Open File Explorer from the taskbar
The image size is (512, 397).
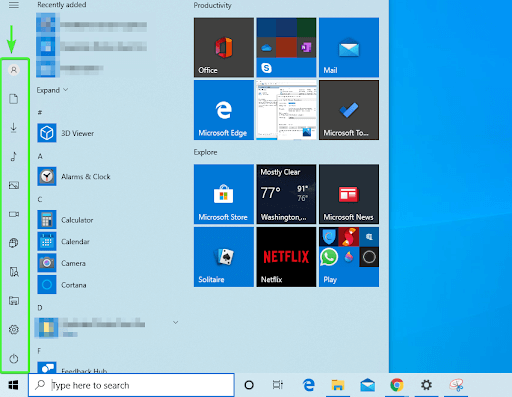[338, 385]
